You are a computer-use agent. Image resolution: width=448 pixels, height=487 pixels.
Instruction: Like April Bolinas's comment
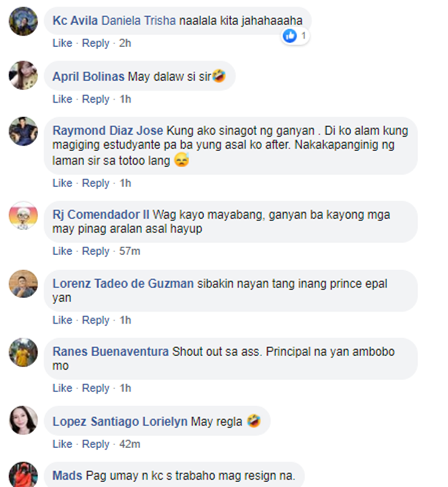[x=62, y=99]
